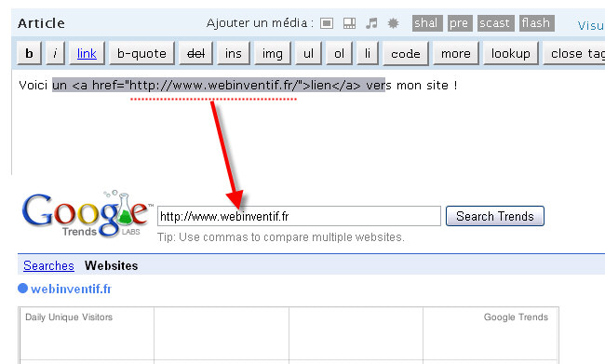Insert an unordered list with ul
605x364 pixels.
[x=308, y=53]
